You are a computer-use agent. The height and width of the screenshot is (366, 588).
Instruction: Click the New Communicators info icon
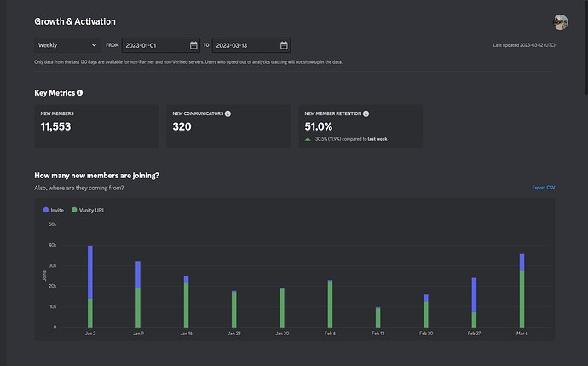(228, 113)
